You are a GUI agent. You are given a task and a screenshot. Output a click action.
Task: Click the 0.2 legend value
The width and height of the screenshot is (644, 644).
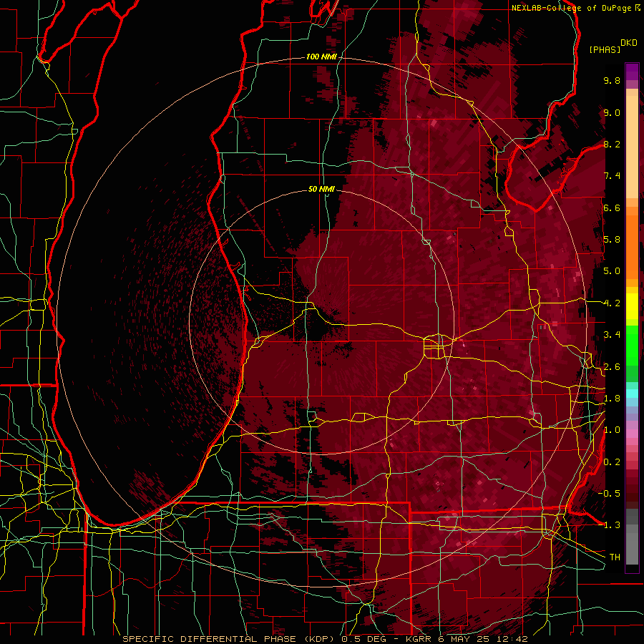point(612,462)
